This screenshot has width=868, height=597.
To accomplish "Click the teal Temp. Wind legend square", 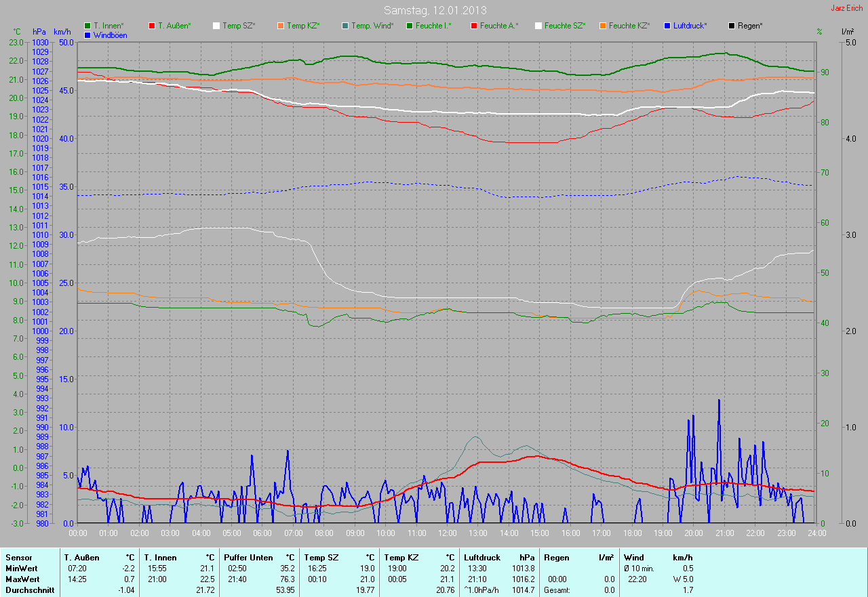I will [x=345, y=26].
